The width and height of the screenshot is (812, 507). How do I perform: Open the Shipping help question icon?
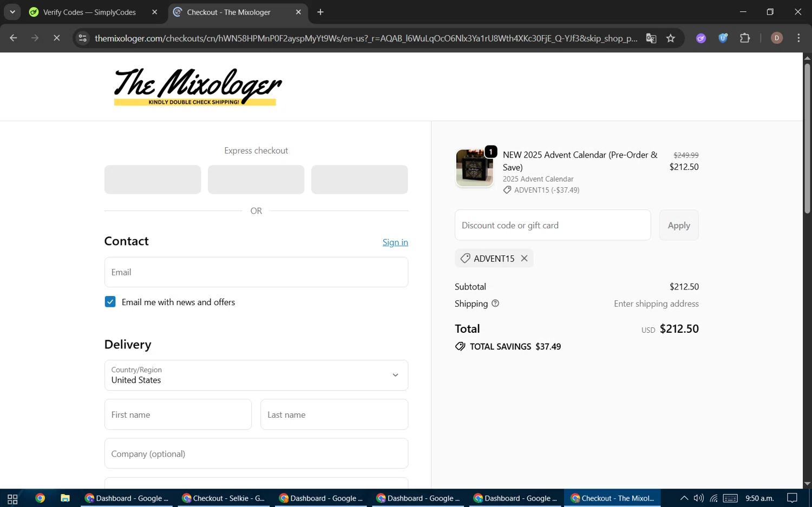point(495,303)
